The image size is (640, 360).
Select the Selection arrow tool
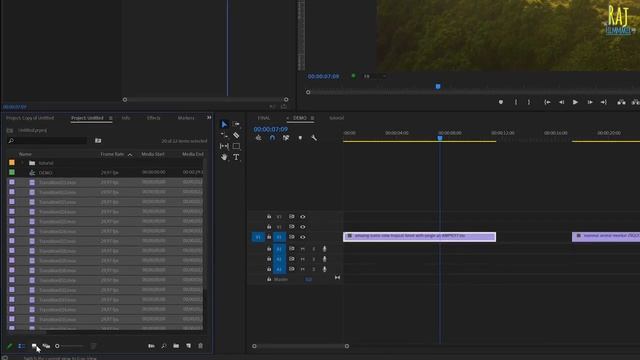pyautogui.click(x=224, y=124)
